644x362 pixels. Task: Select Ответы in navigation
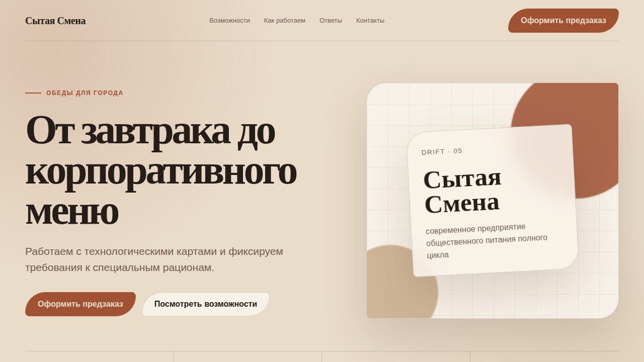point(331,21)
